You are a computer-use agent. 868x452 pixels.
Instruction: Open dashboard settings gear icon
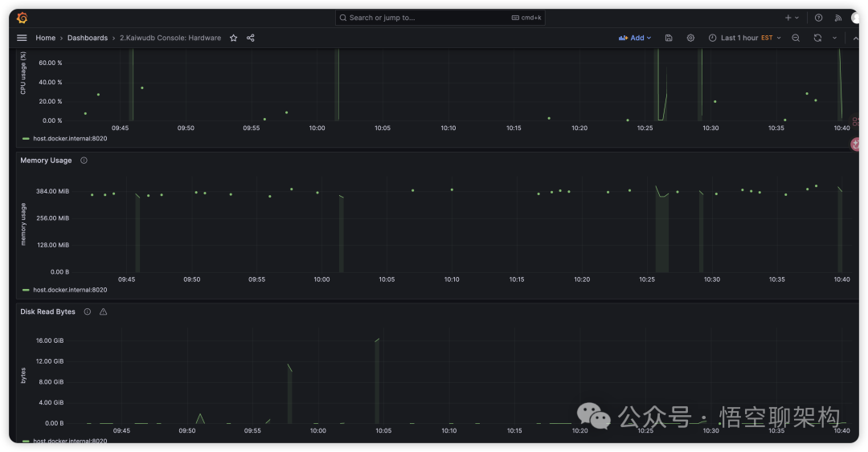[x=690, y=38]
